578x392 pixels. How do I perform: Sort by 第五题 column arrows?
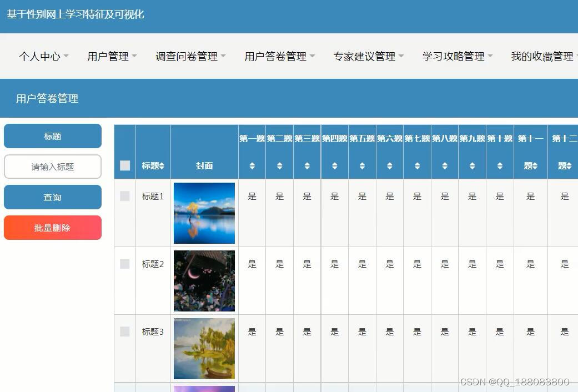click(x=362, y=166)
